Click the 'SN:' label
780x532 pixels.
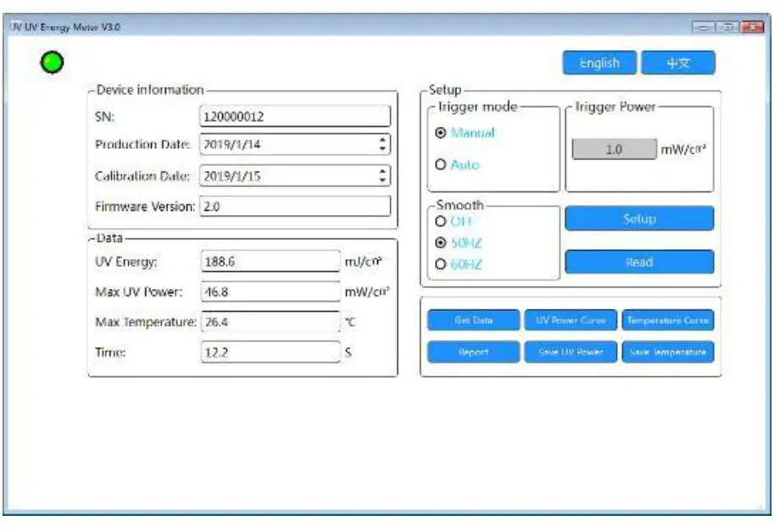tap(104, 117)
